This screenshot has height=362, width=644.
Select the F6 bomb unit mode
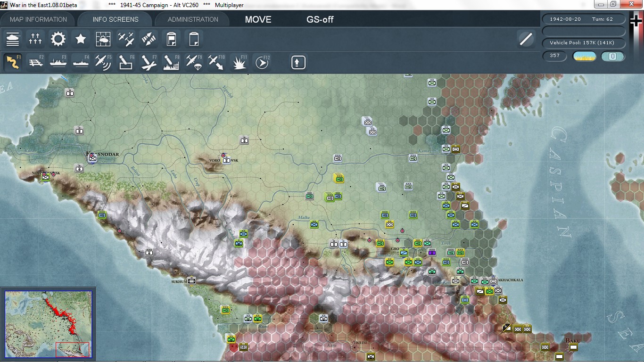[126, 62]
